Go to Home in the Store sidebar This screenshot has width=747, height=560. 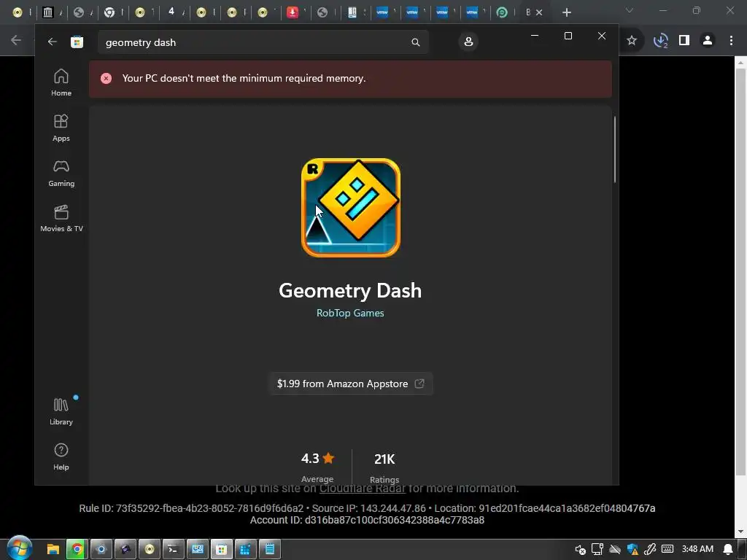61,82
